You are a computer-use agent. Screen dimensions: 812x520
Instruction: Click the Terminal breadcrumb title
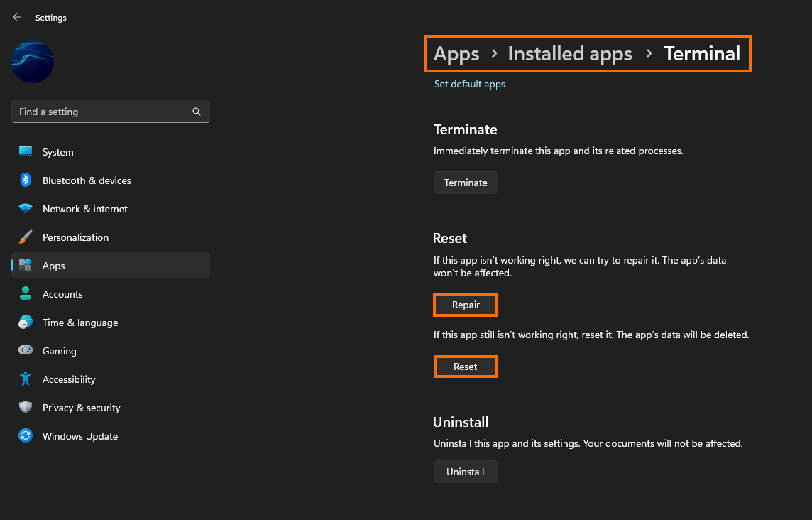[702, 54]
